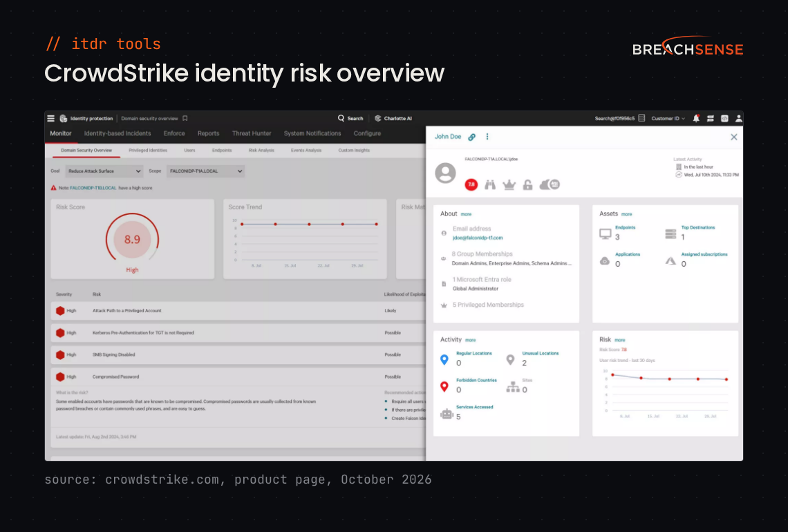Expand the Customer ID dropdown
Image resolution: width=788 pixels, height=532 pixels.
[x=668, y=119]
